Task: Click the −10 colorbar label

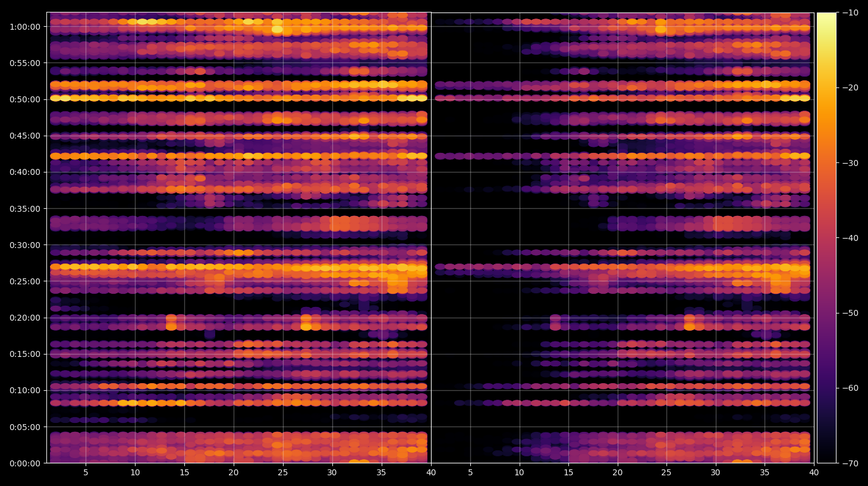Action: click(x=851, y=12)
